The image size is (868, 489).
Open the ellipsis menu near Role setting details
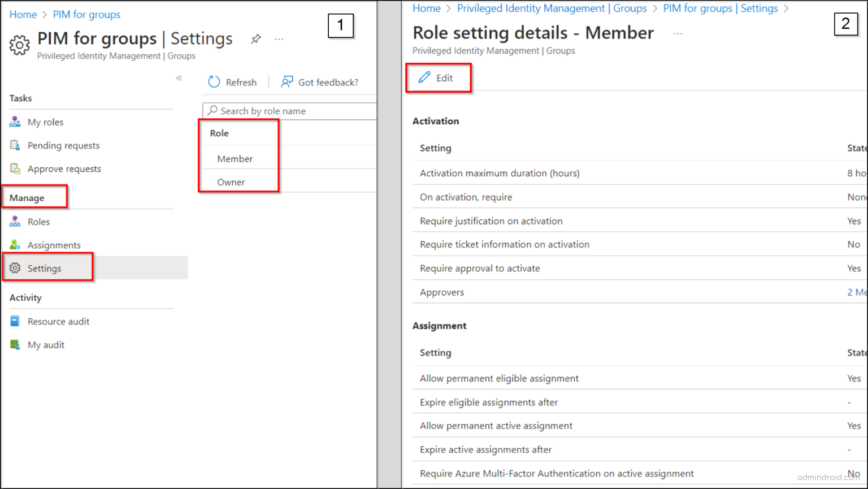[678, 34]
